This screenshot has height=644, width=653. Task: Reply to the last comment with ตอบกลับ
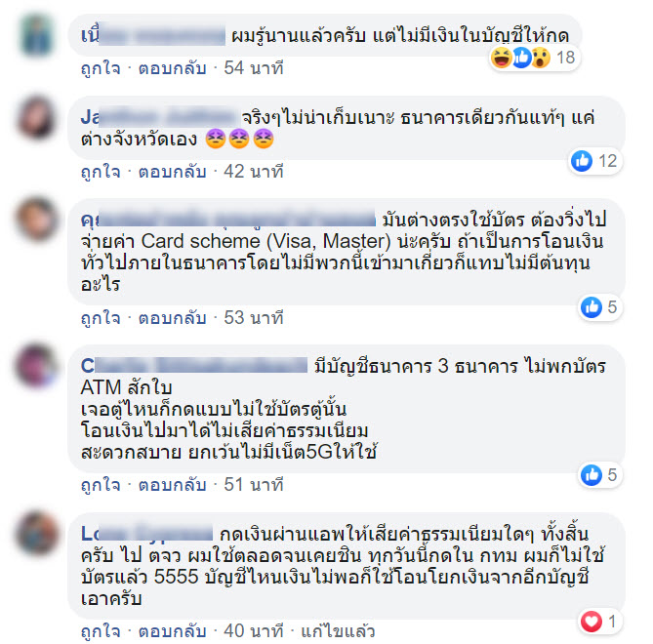[x=172, y=631]
